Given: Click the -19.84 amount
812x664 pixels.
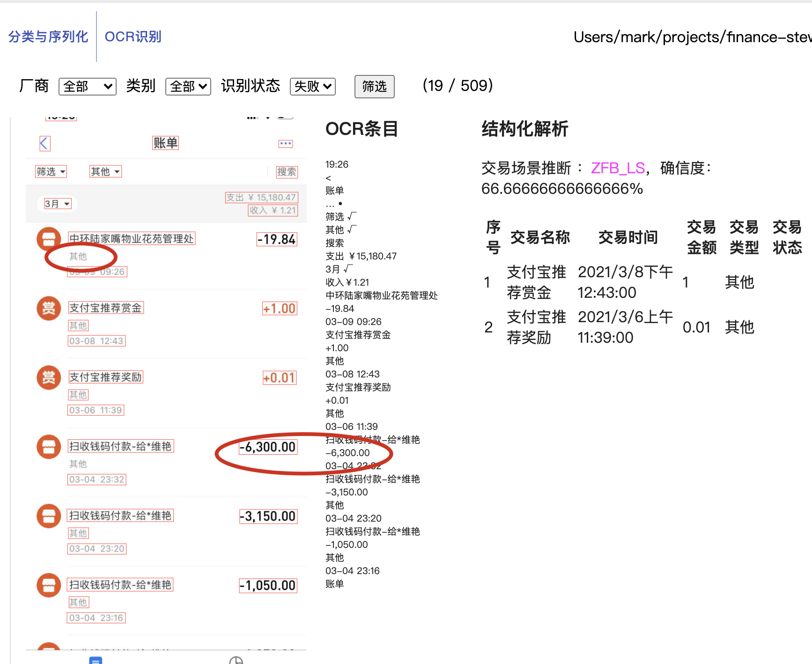Looking at the screenshot, I should tap(277, 239).
